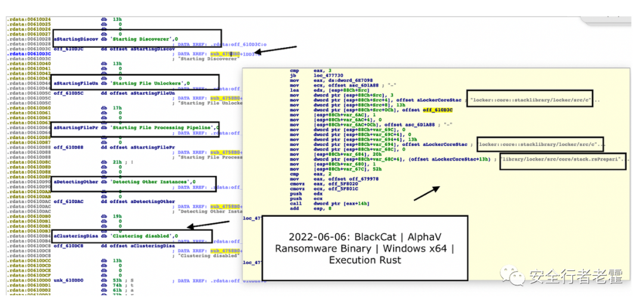Select the 'Starting File Processing Pipeline' db string

(135, 127)
